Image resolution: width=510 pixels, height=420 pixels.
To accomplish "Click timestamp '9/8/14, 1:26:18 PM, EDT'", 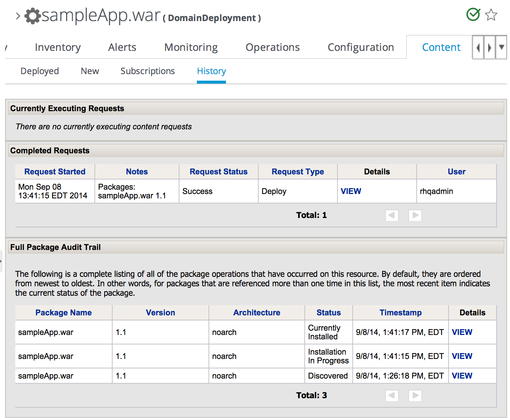I will 400,376.
